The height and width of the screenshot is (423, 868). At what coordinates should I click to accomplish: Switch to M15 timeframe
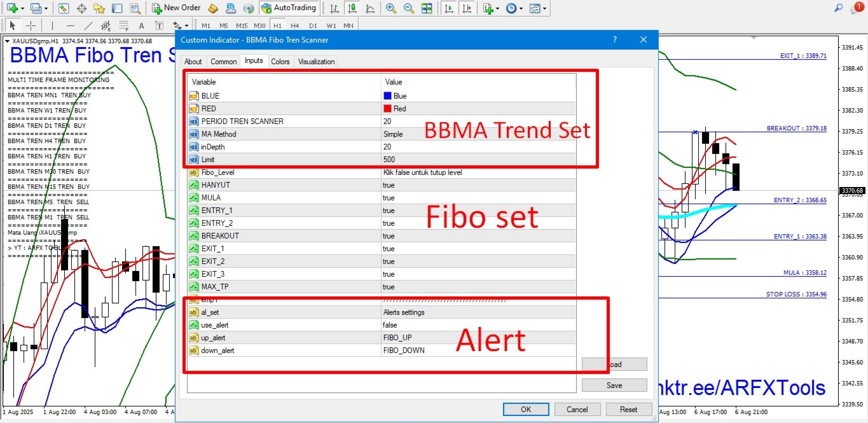[x=242, y=26]
